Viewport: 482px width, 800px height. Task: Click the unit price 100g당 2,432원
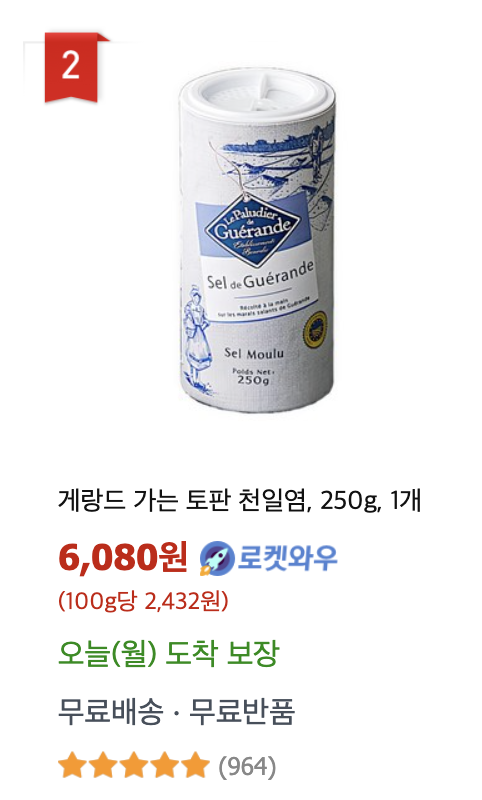coord(143,601)
